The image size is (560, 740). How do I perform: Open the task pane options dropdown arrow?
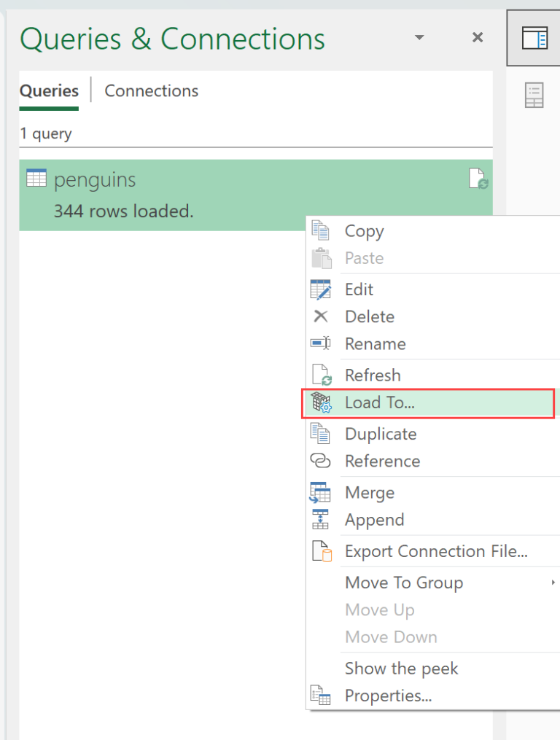419,37
